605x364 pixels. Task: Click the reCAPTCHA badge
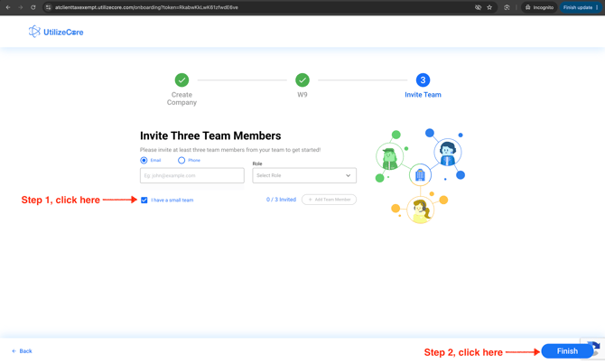(596, 349)
